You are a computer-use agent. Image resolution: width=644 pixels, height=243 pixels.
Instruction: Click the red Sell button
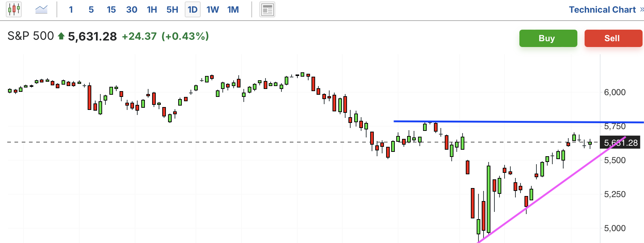[x=613, y=38]
